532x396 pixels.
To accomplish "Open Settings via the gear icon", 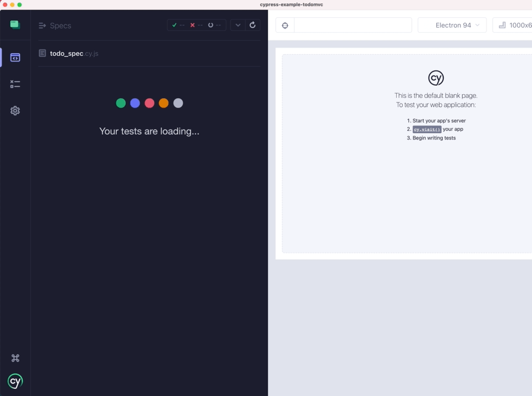I will point(15,111).
